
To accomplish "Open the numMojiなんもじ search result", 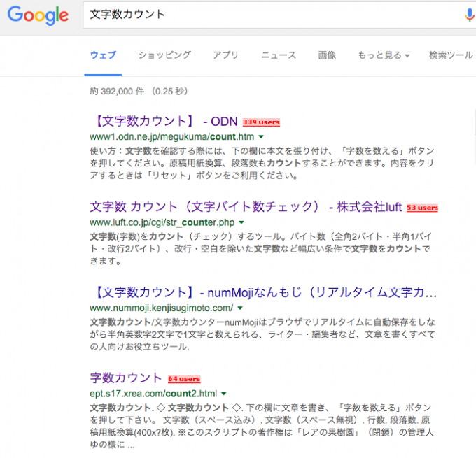I will pos(263,292).
